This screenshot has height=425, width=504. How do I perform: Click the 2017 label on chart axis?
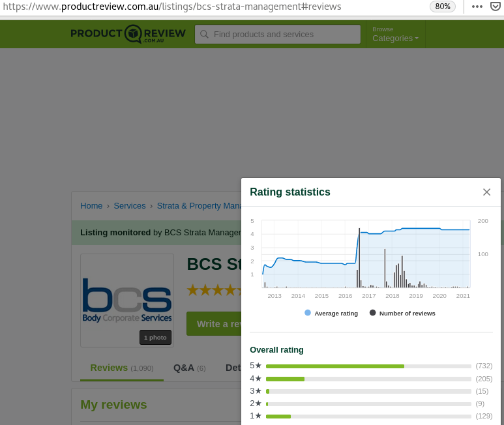368,296
